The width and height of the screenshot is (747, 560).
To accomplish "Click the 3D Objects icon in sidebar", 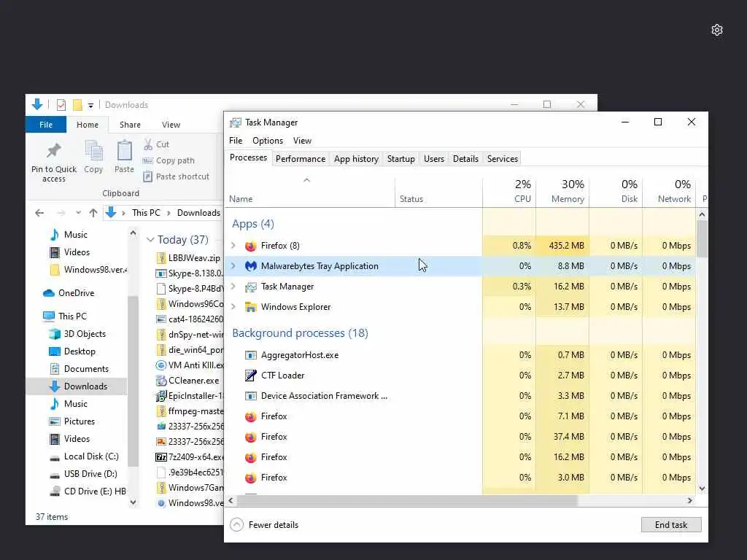I will coord(55,334).
